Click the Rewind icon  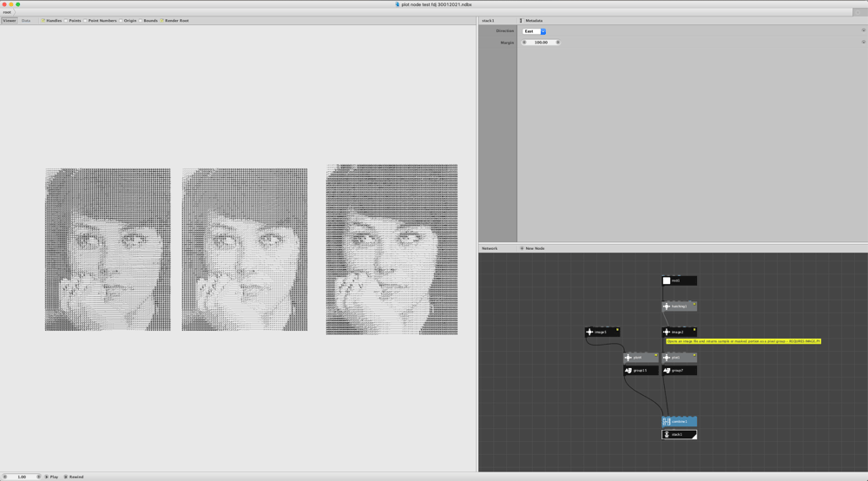66,477
